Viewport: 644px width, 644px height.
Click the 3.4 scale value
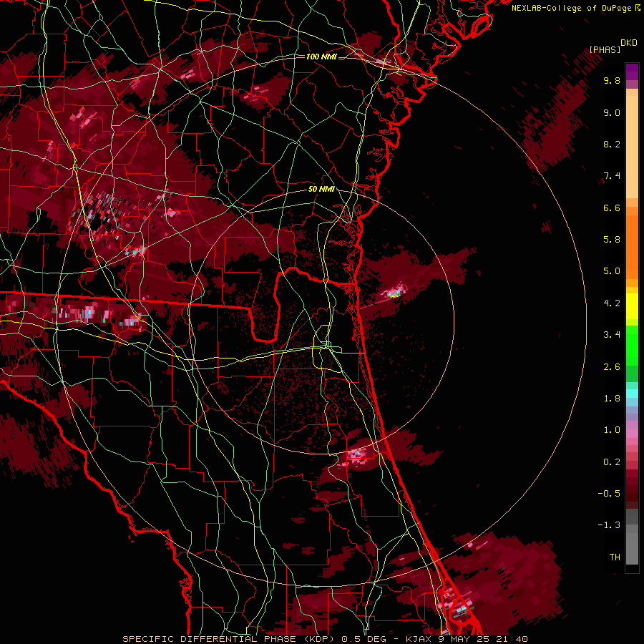[612, 335]
